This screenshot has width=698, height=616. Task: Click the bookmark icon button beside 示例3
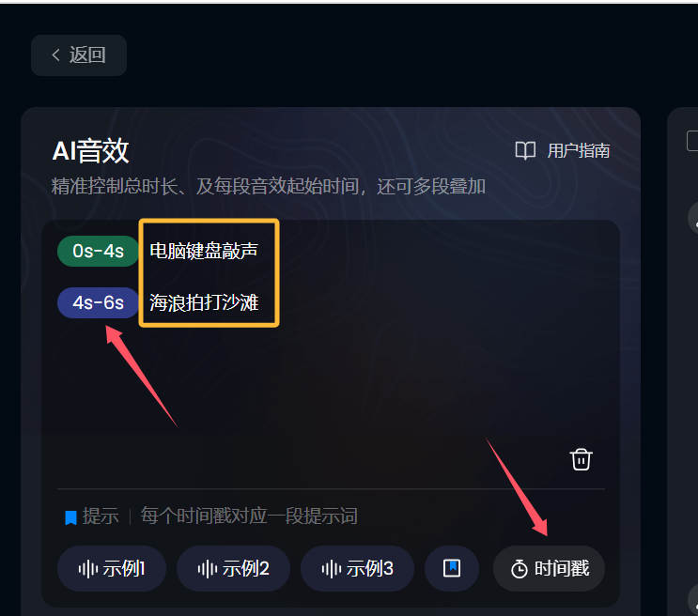point(451,568)
